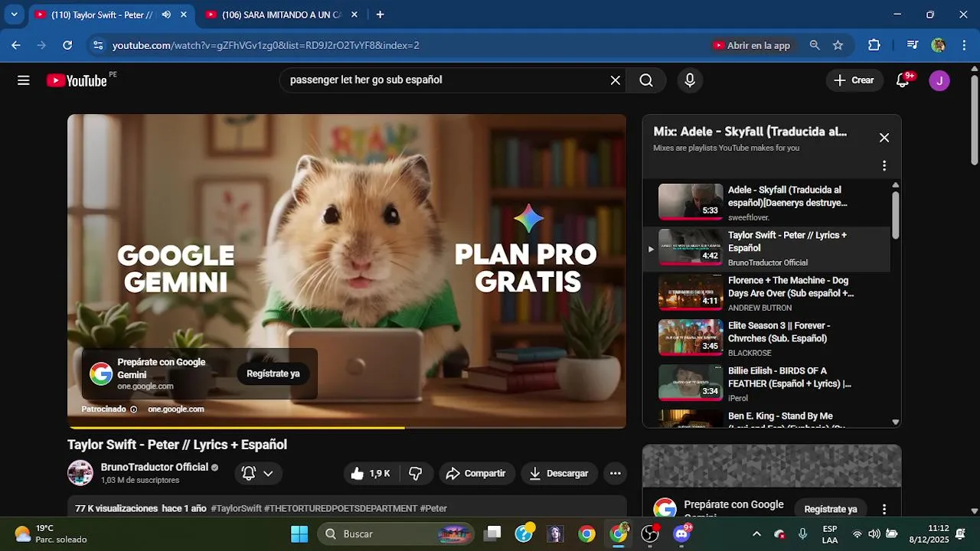Click the taskbar microphone tray icon
The width and height of the screenshot is (980, 551).
tap(802, 533)
